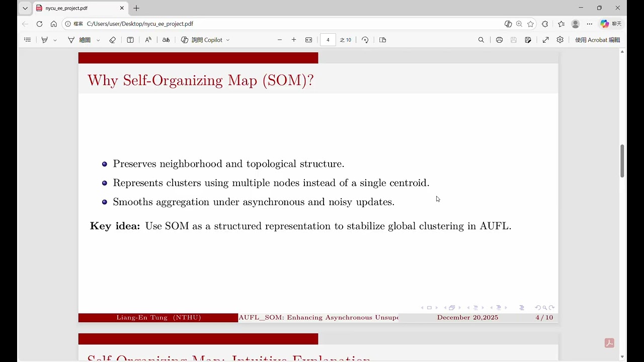Click the footer author 'Liang-En Tung (NTHU)'
Screen dimensions: 644x362
tap(159, 318)
